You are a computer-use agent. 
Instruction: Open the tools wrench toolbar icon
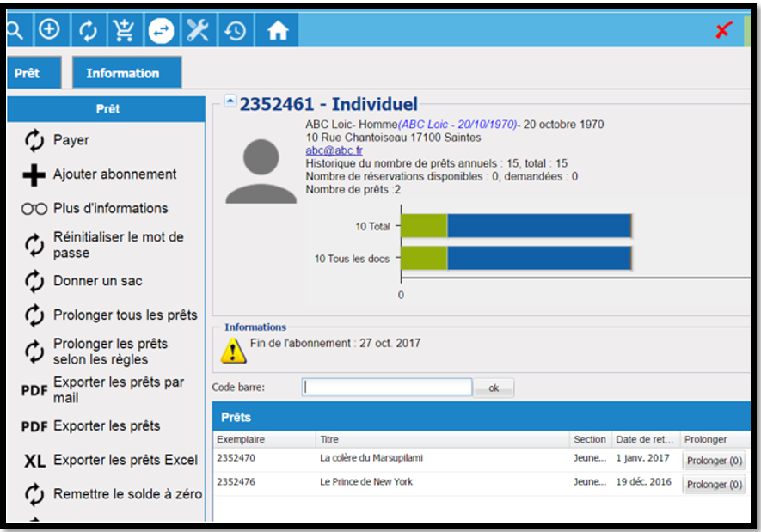198,30
